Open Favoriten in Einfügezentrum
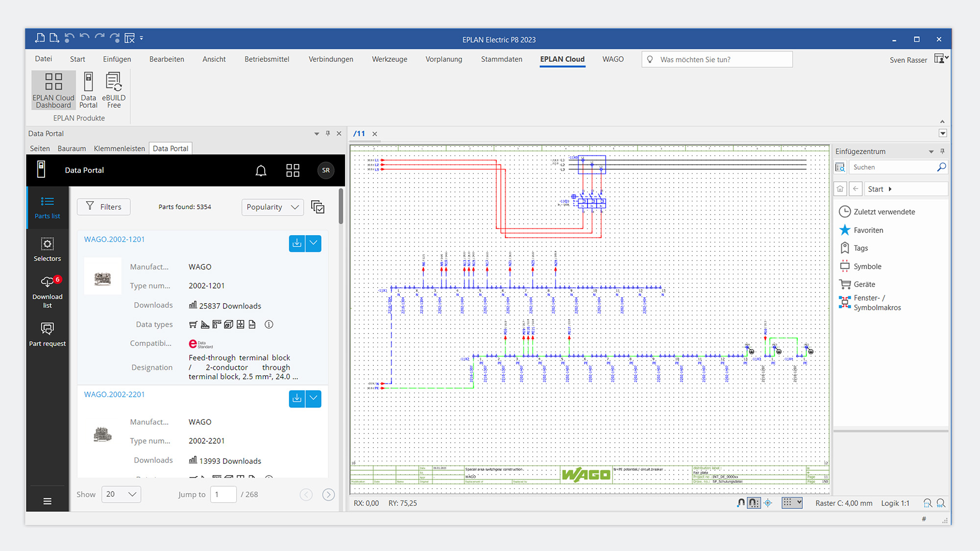The height and width of the screenshot is (551, 980). pyautogui.click(x=861, y=230)
